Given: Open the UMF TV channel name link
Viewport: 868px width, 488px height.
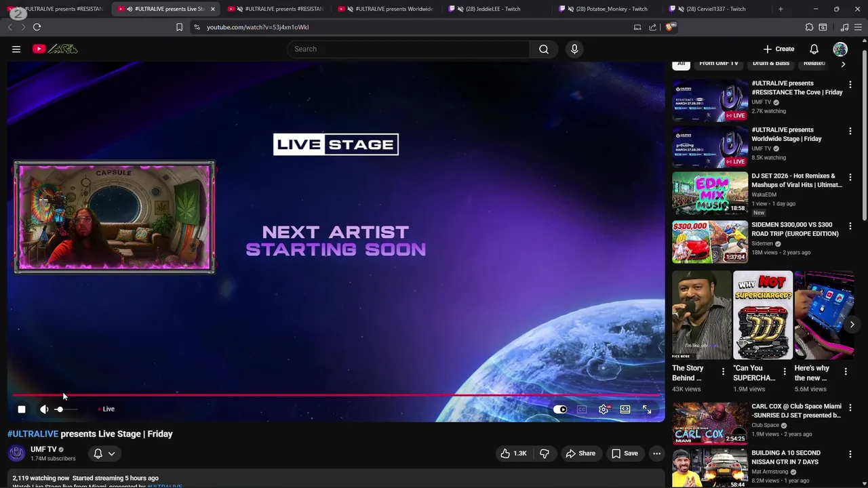Looking at the screenshot, I should (x=43, y=449).
